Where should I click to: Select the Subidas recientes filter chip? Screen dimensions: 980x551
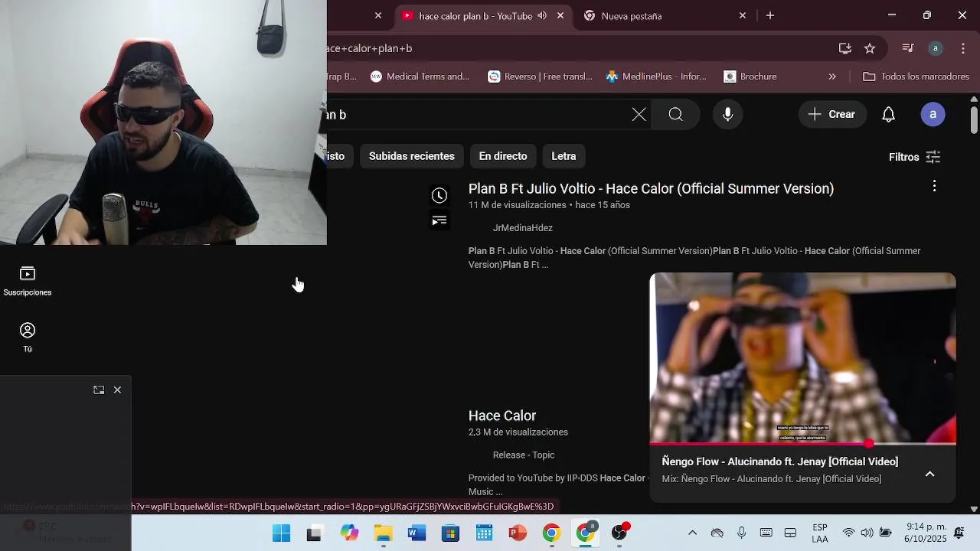[412, 156]
